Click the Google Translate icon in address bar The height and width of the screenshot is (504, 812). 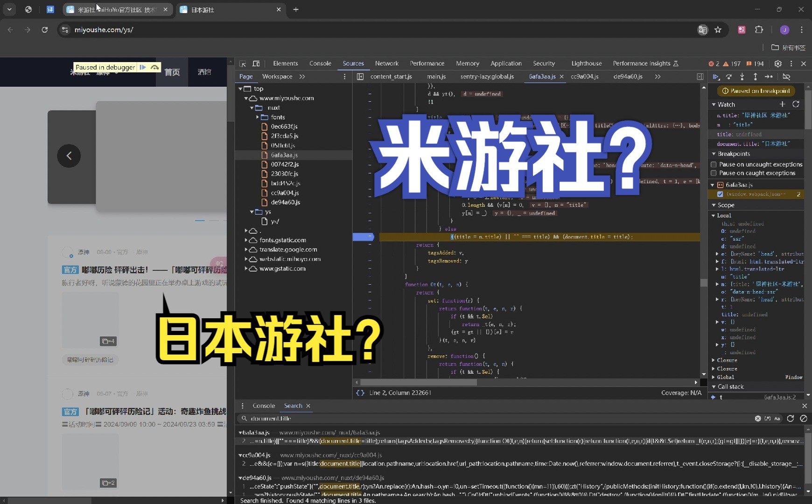point(702,30)
